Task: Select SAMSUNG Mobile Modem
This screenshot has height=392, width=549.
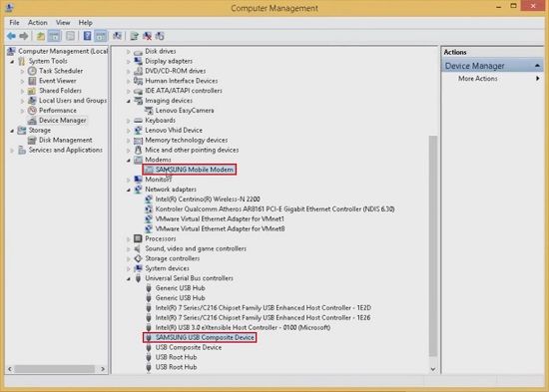Action: click(195, 170)
